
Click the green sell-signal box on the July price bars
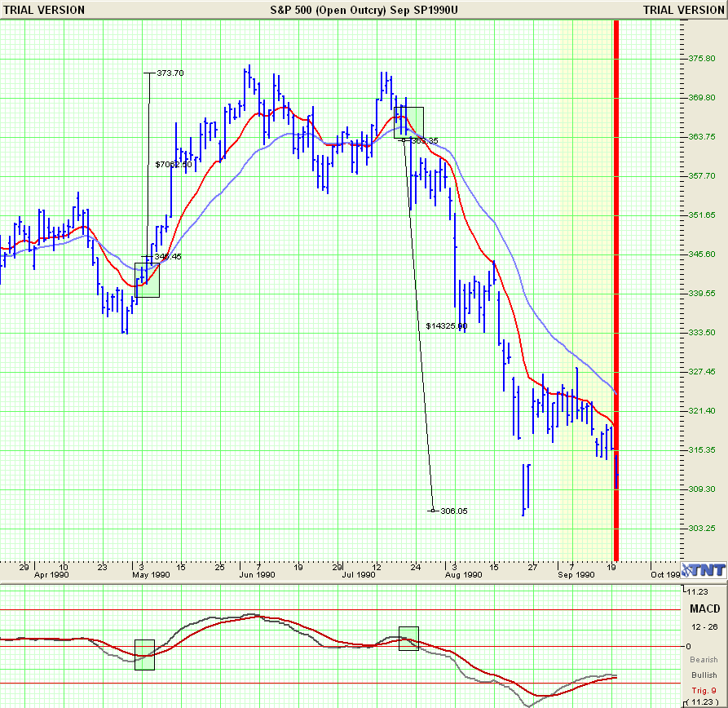(408, 122)
